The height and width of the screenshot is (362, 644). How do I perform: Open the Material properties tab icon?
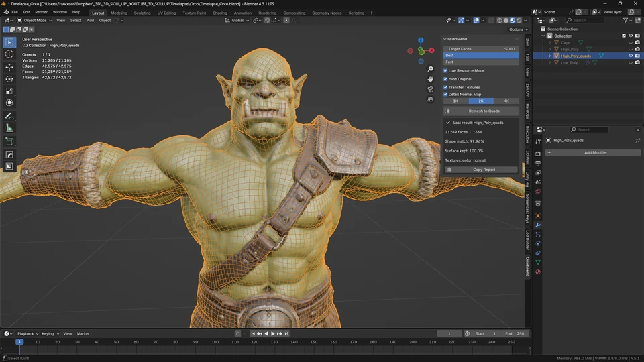pyautogui.click(x=538, y=271)
